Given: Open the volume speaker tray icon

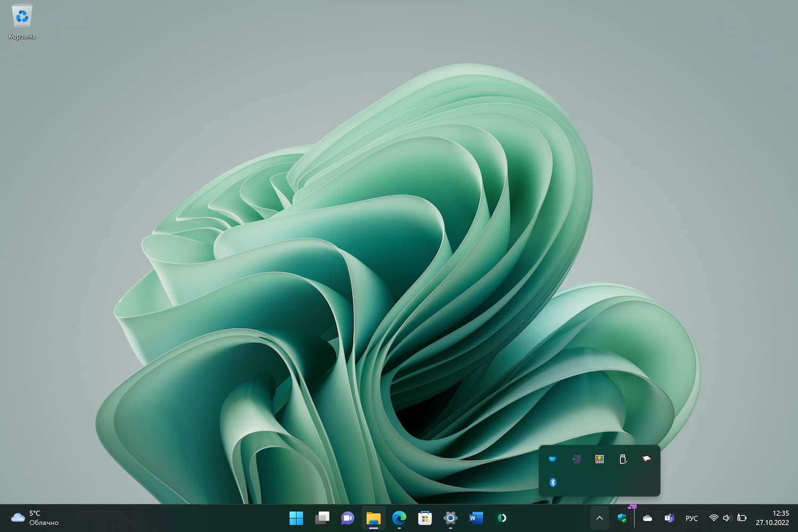Looking at the screenshot, I should click(x=727, y=518).
